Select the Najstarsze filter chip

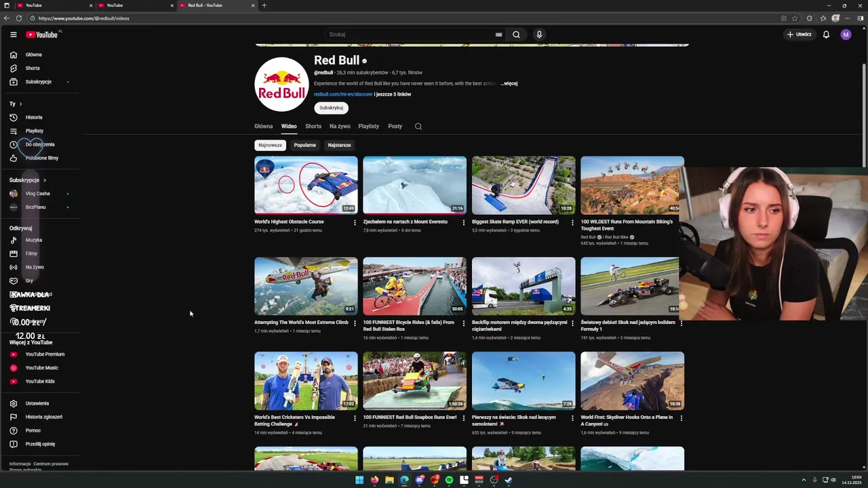pos(339,145)
